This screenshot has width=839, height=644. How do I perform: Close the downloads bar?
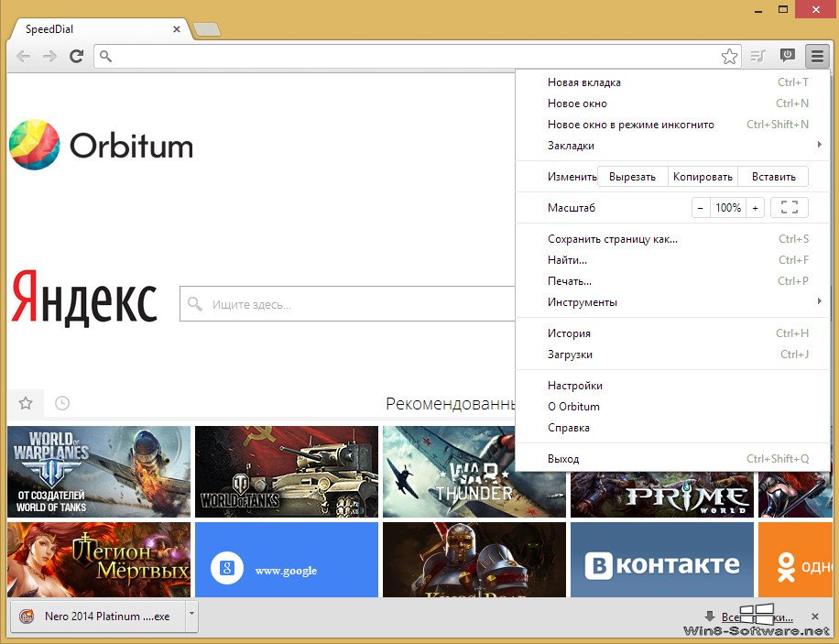[815, 617]
